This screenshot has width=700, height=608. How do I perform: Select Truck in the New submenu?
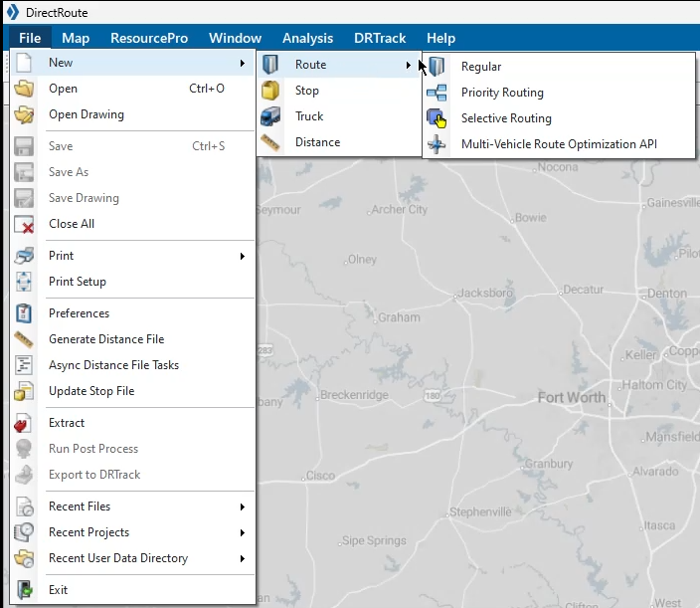[339, 116]
